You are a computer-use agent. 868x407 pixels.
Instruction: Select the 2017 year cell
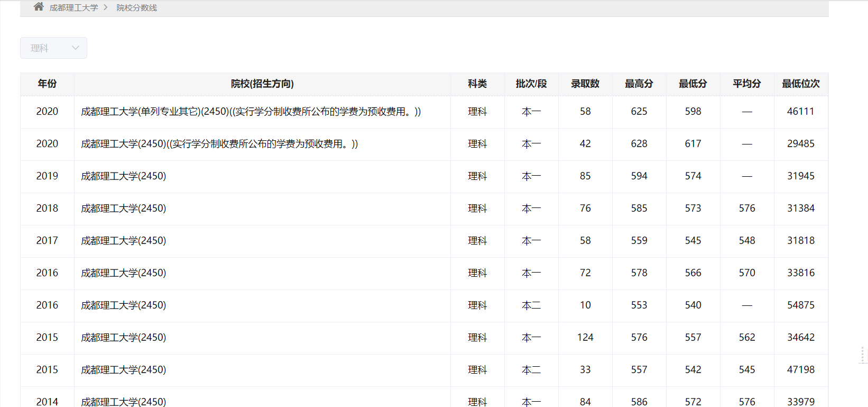[47, 241]
